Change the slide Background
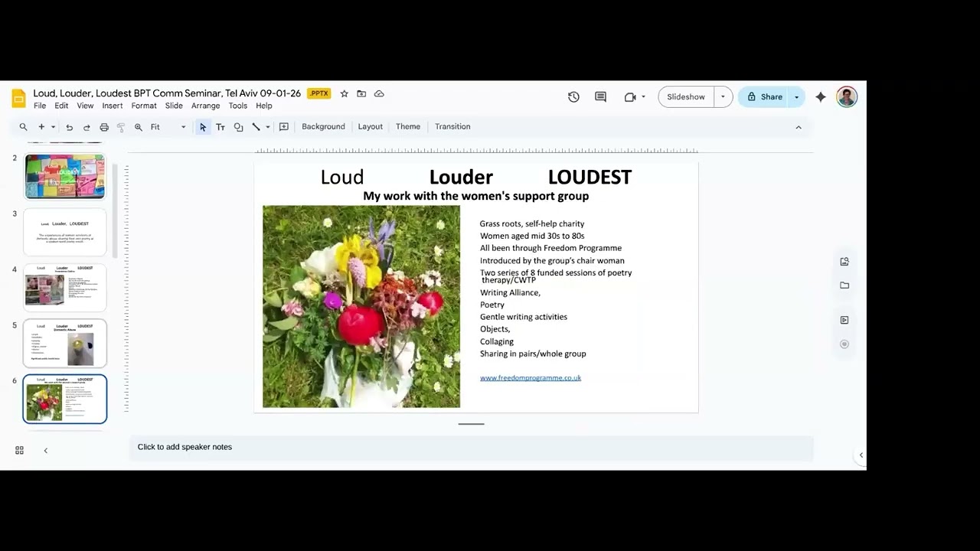 click(323, 127)
